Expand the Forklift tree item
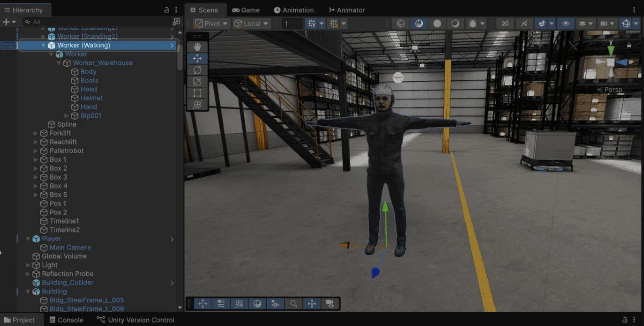644x326 pixels. [x=36, y=133]
